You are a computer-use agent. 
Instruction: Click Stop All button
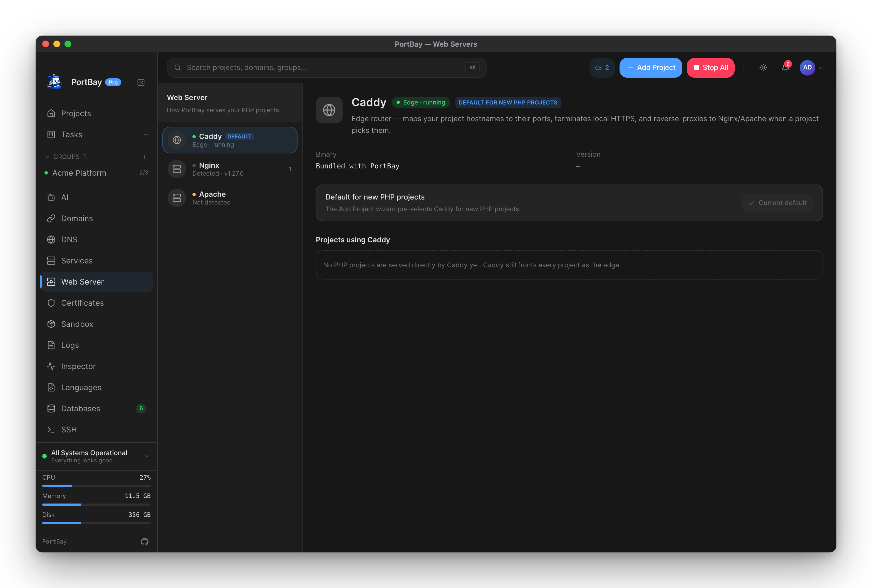click(711, 68)
